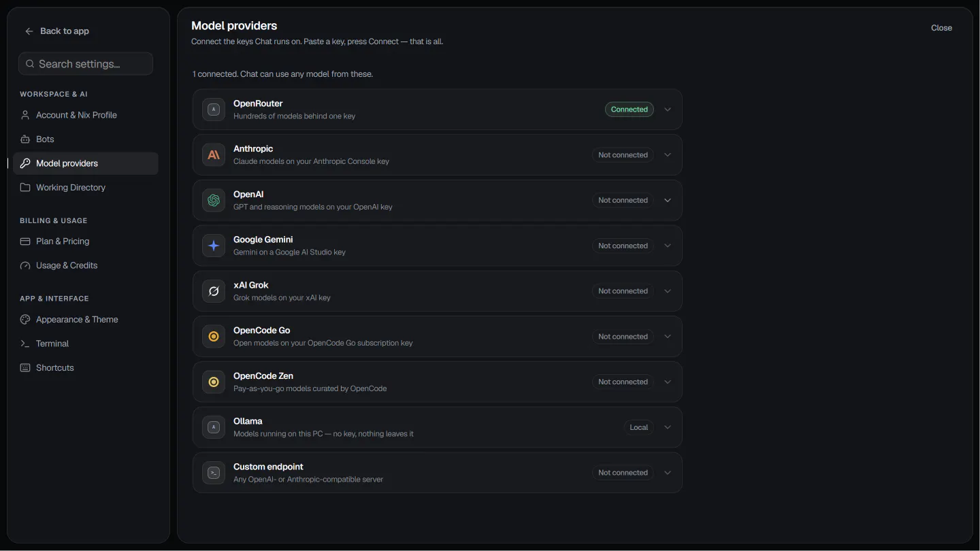Click the Custom endpoint terminal icon
The height and width of the screenshot is (551, 980).
(x=214, y=473)
